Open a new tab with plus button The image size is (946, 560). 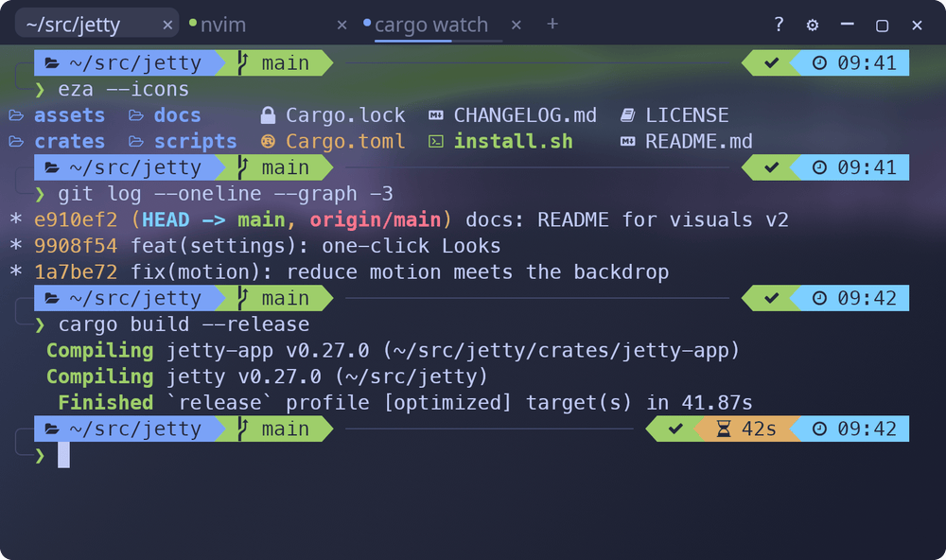(552, 24)
